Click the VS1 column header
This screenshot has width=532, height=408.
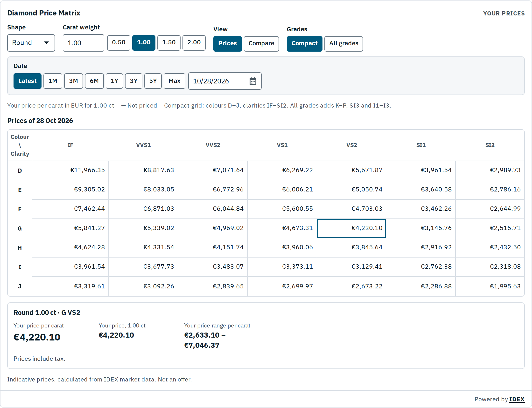click(282, 145)
